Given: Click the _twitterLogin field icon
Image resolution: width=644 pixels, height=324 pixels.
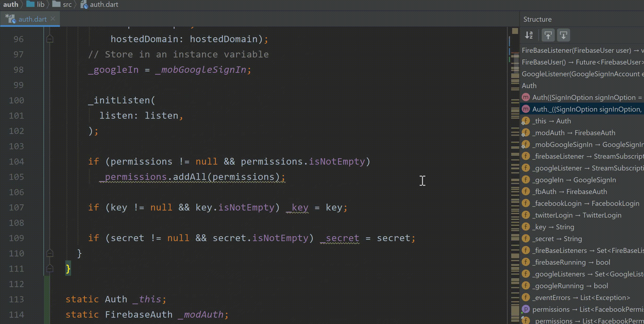Looking at the screenshot, I should click(526, 215).
